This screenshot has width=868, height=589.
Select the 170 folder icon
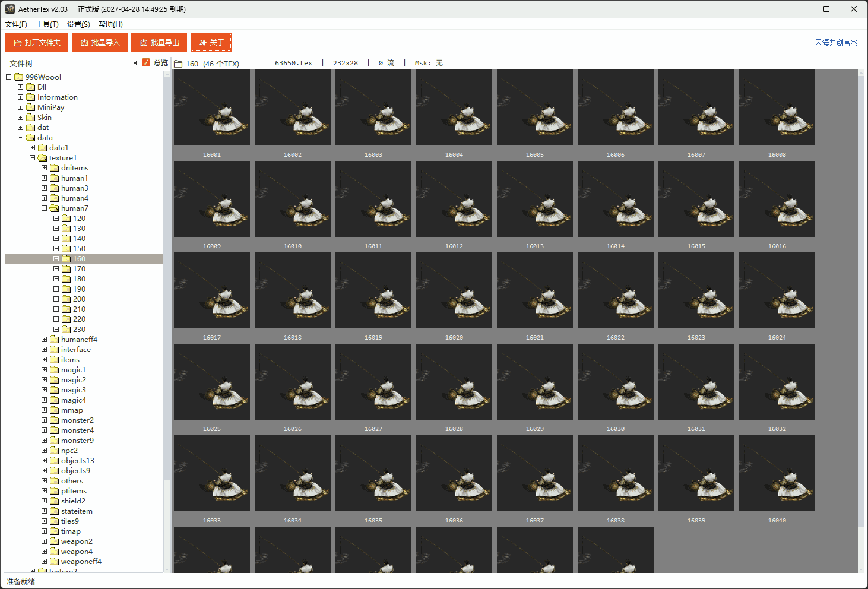(66, 268)
